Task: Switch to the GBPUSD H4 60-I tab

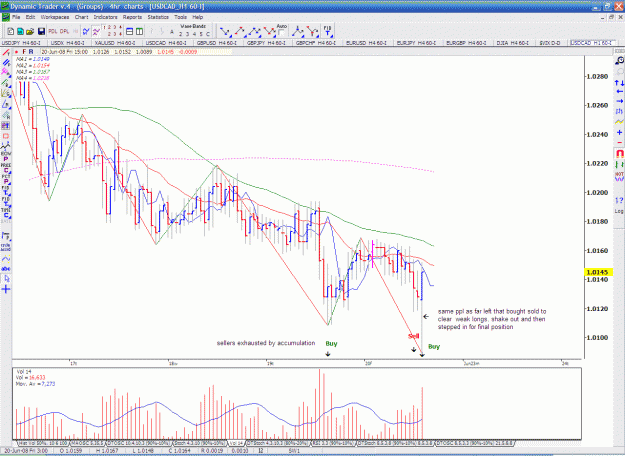Action: pos(216,43)
